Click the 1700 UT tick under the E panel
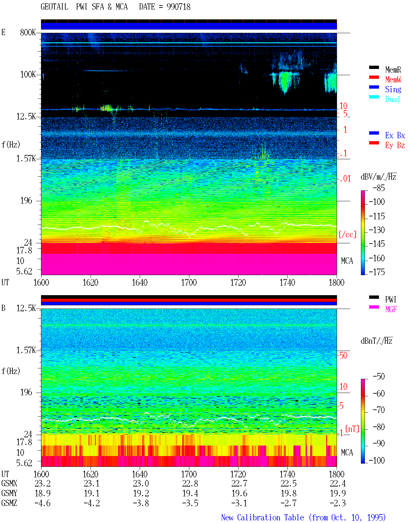The height and width of the screenshot is (523, 420). click(189, 283)
